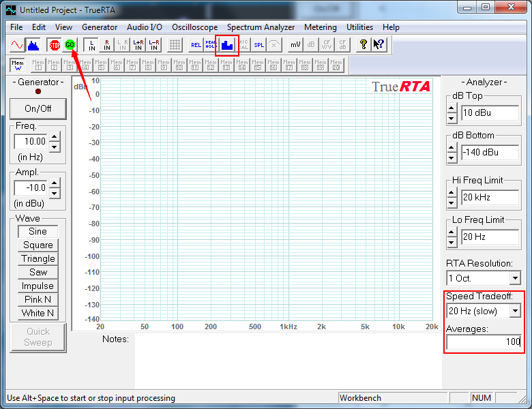The image size is (532, 409).
Task: Toggle the grid display icon
Action: click(x=175, y=45)
